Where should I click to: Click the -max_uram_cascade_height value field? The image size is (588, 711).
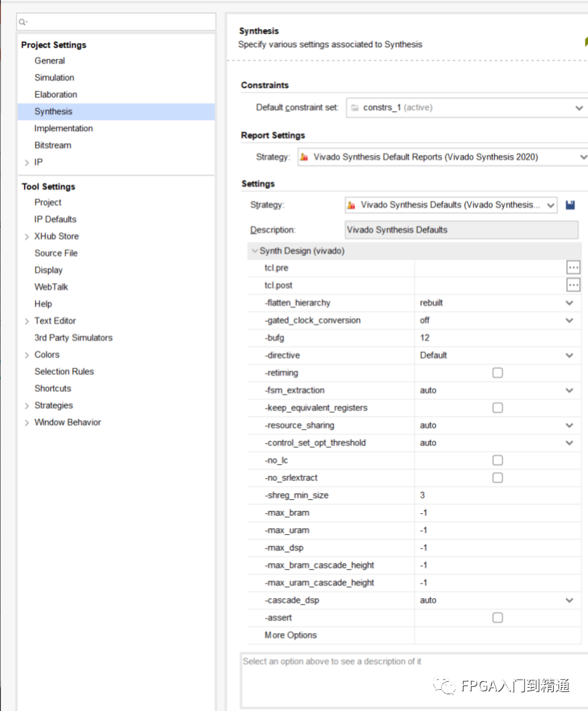[497, 583]
